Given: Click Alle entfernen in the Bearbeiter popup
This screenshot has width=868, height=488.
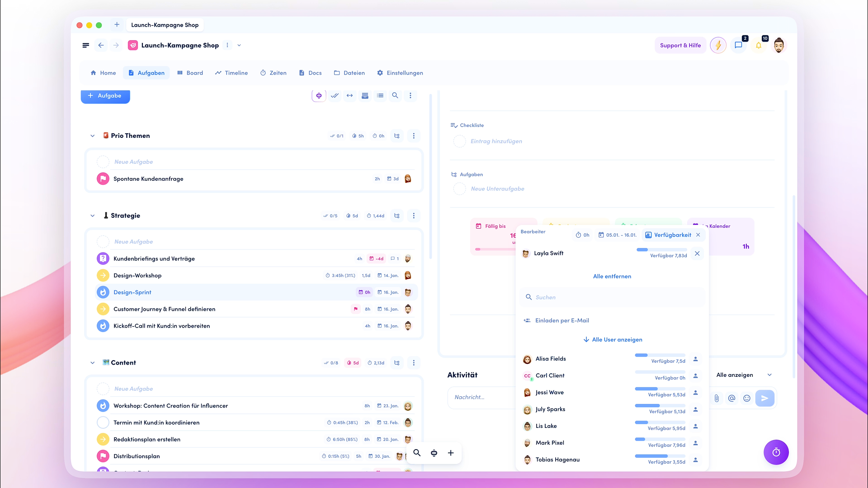Looking at the screenshot, I should tap(612, 276).
